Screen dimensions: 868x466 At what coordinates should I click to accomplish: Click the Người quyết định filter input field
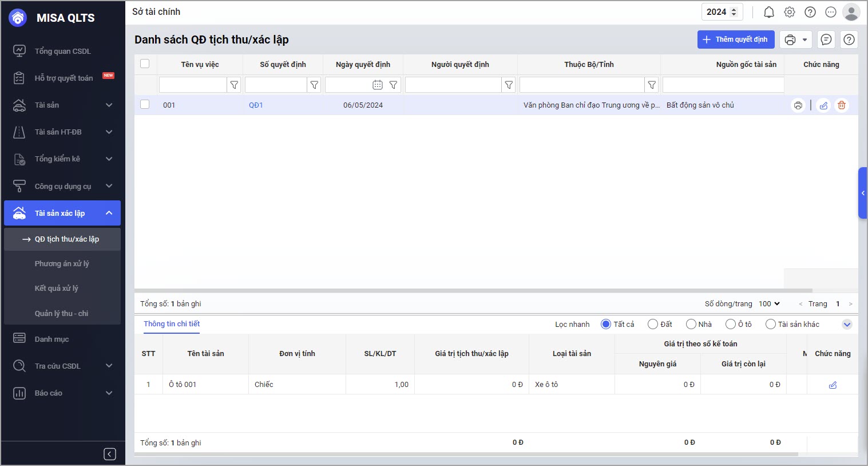(453, 85)
